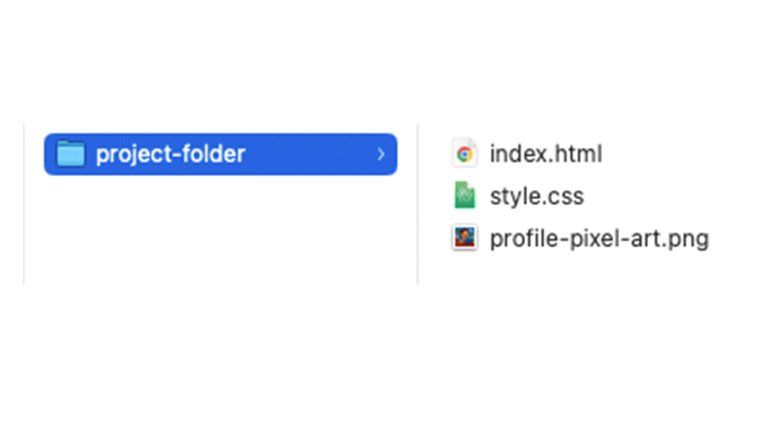Click the profile-pixel-art.png thumbnail icon
760x428 pixels.
click(x=464, y=238)
